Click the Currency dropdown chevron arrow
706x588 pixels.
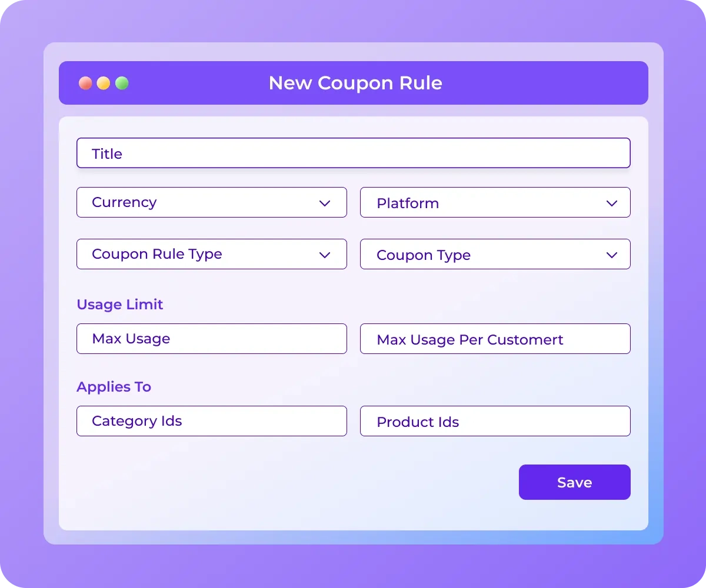(x=325, y=203)
